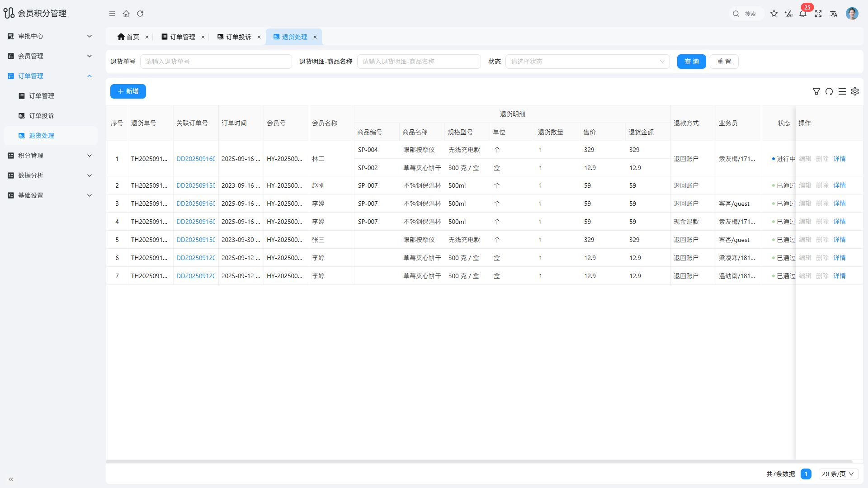Click the home icon in top toolbar
The width and height of the screenshot is (868, 488).
coord(126,14)
